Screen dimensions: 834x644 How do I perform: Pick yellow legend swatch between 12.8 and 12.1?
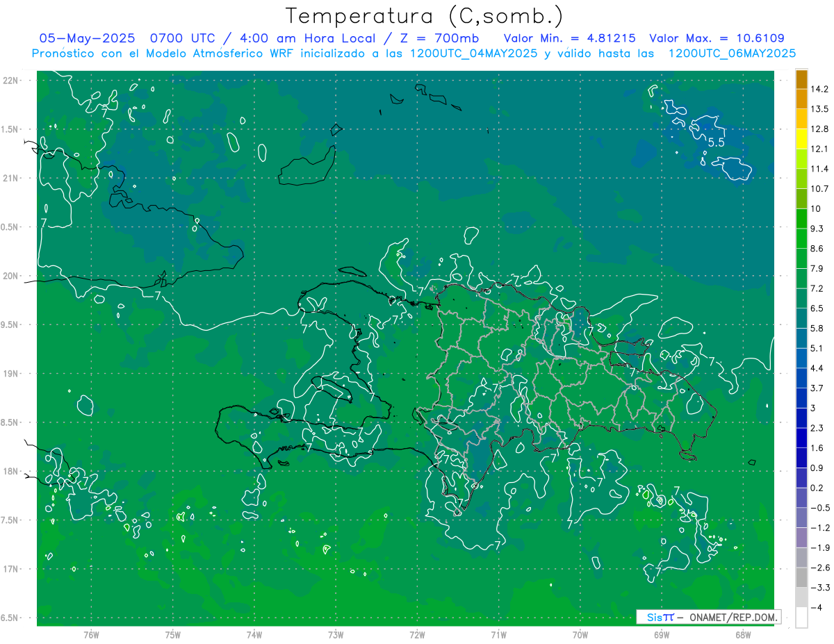[801, 138]
